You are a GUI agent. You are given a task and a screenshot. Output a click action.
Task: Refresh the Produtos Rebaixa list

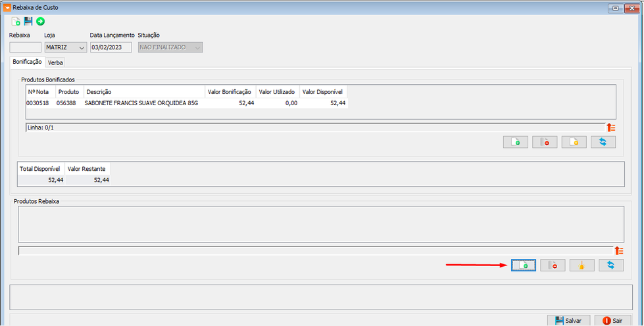pos(611,266)
